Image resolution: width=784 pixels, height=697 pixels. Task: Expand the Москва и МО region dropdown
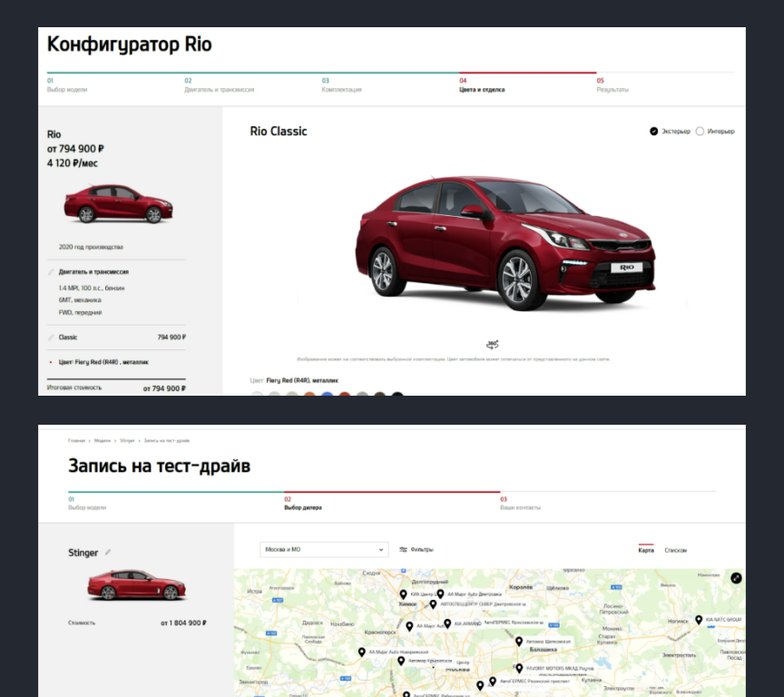324,549
